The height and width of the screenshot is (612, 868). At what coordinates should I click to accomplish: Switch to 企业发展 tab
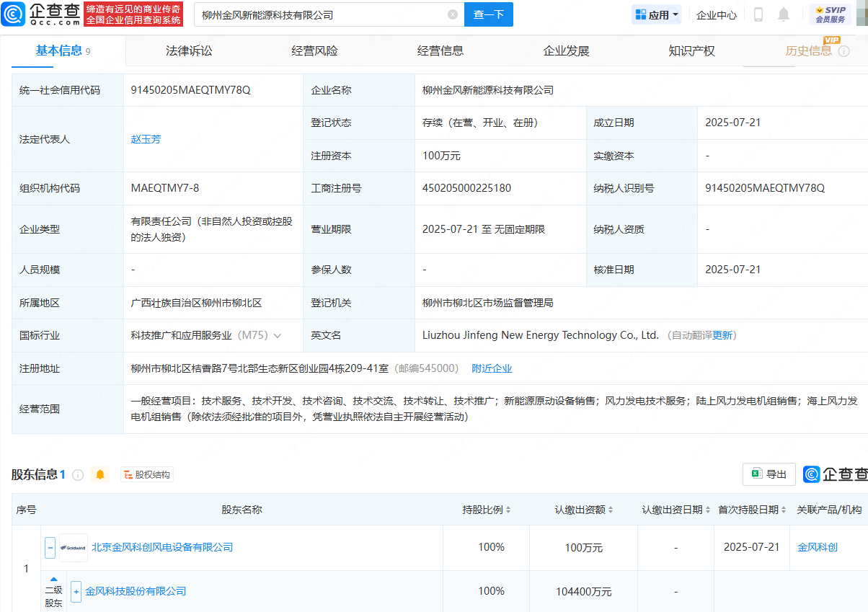pos(566,50)
